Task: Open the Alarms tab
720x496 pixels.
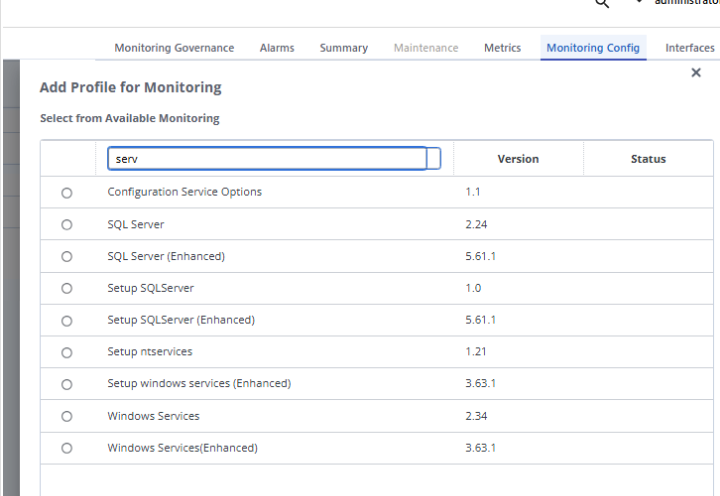Action: tap(277, 48)
